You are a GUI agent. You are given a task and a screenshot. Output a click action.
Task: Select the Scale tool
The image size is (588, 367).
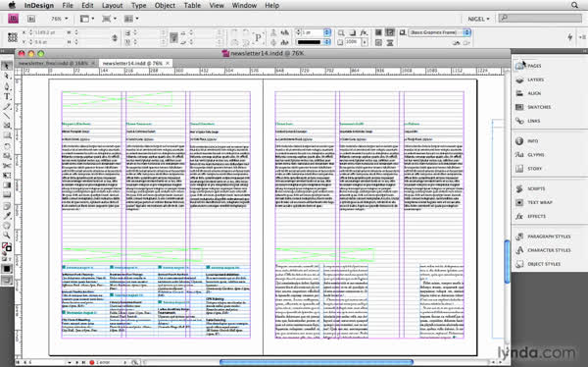(x=7, y=156)
